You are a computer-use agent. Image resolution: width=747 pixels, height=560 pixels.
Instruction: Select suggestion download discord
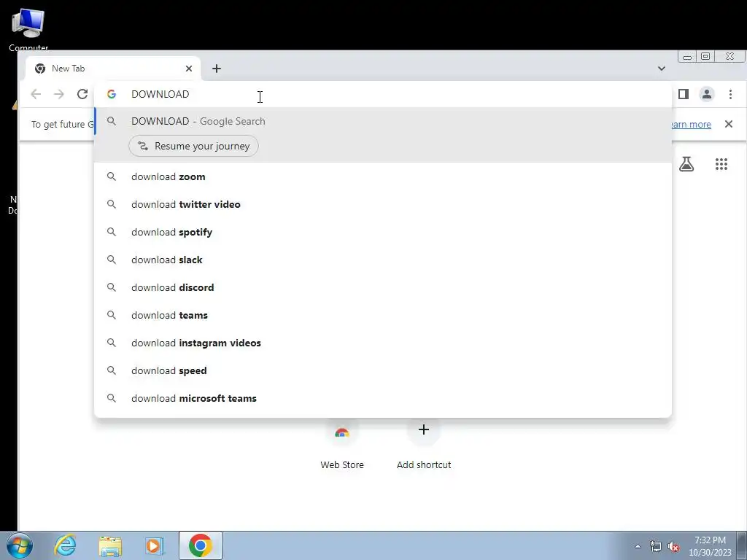383,287
